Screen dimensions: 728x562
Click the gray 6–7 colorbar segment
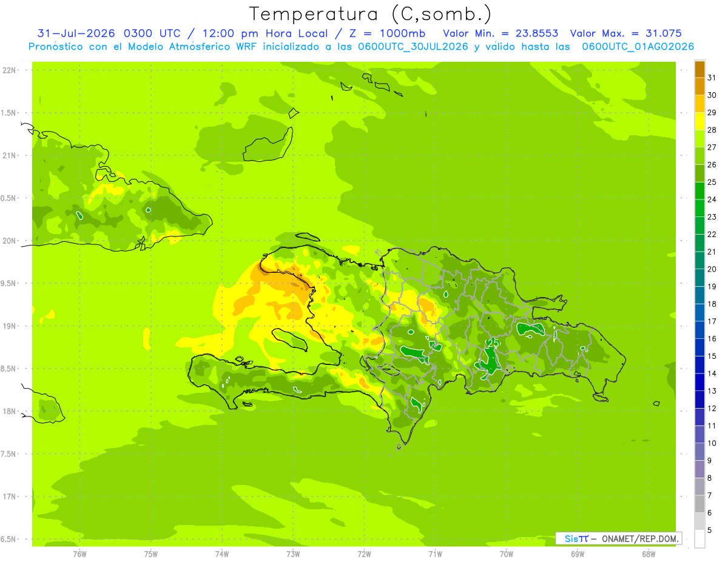pos(699,504)
